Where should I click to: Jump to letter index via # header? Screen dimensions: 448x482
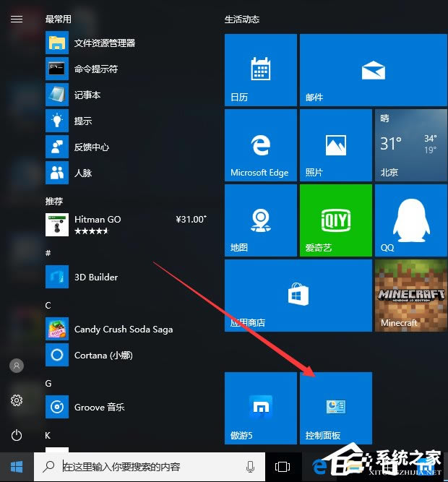point(48,253)
